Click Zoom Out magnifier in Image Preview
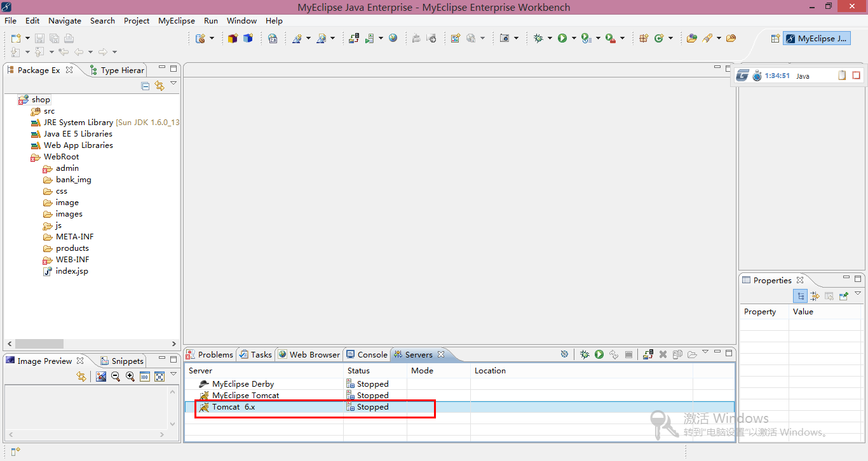The image size is (868, 461). (x=116, y=377)
